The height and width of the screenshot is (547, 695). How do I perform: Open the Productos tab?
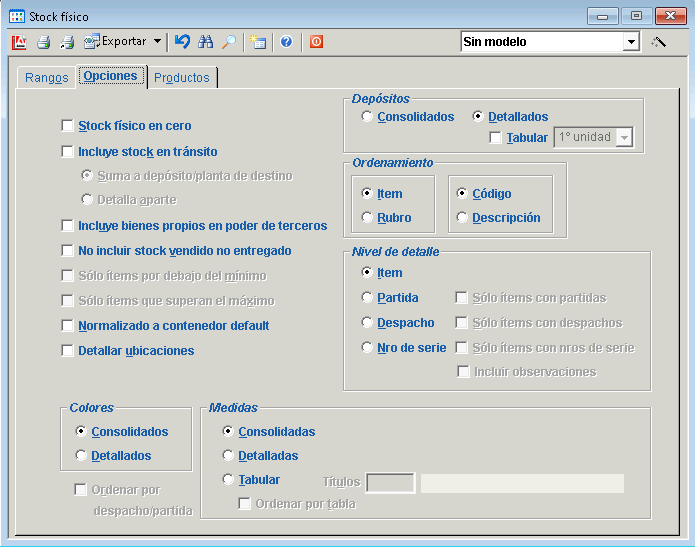click(182, 78)
